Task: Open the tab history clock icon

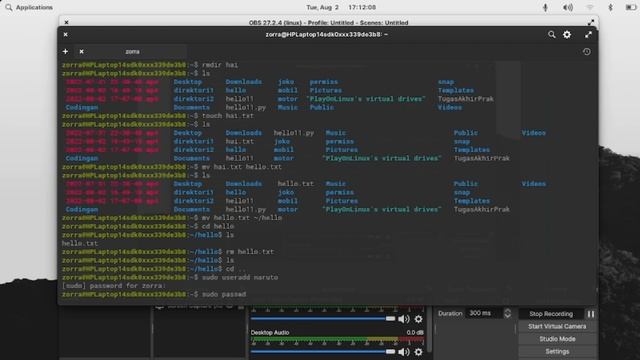Action: click(587, 52)
